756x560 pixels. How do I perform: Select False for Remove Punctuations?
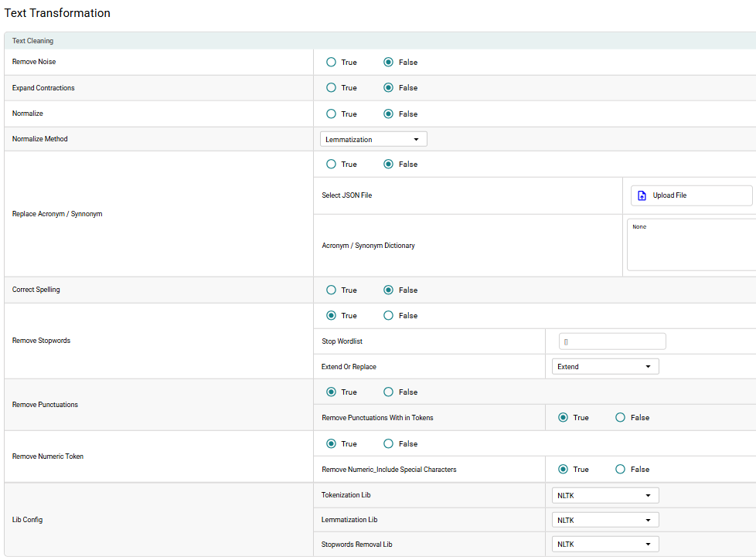click(389, 392)
